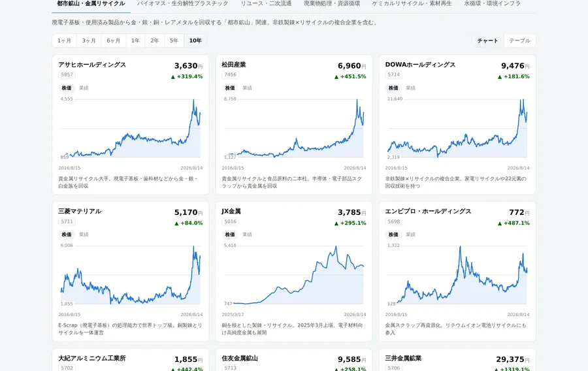Open the アサヒホールディングス company name
Screen dimensions: 588x371
(92, 65)
